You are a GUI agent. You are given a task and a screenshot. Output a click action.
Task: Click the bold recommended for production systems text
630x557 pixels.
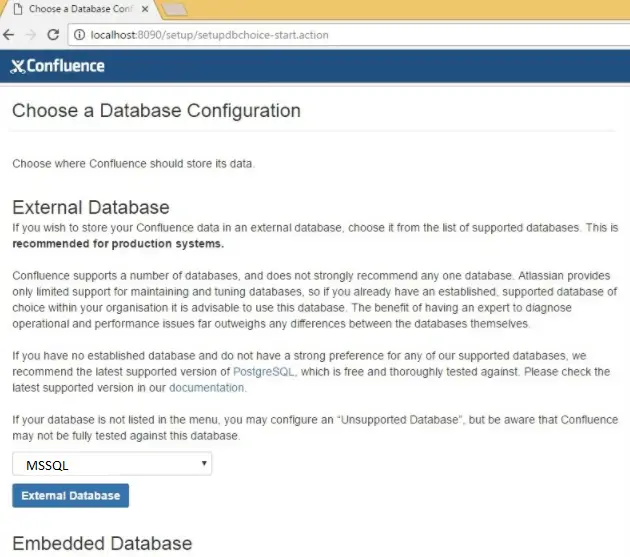(x=118, y=243)
